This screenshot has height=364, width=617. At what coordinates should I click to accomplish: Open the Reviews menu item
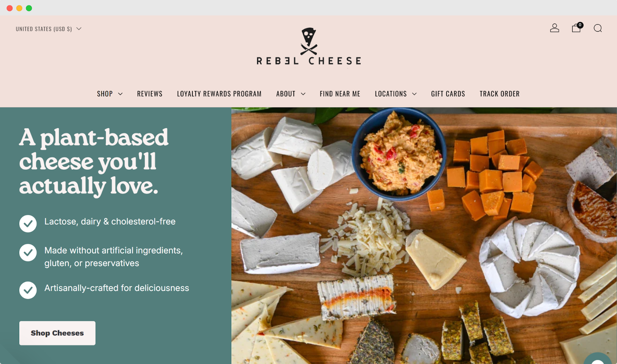(x=150, y=94)
